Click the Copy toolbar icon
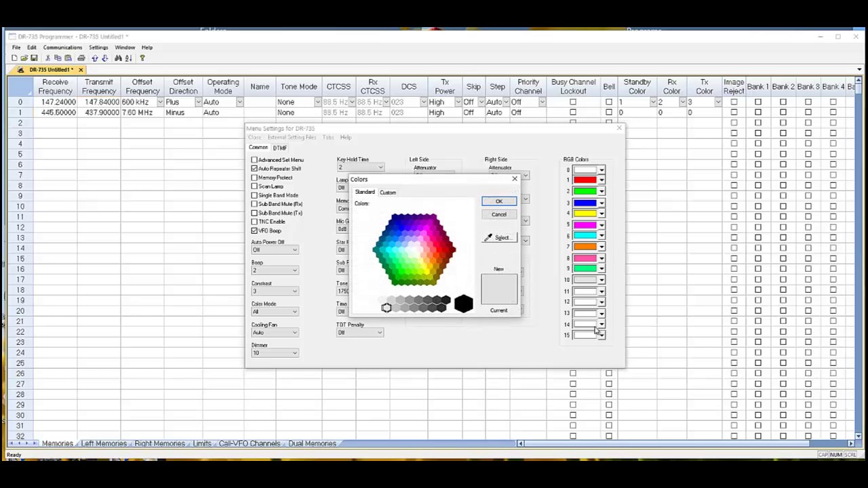This screenshot has width=868, height=488. (x=58, y=58)
